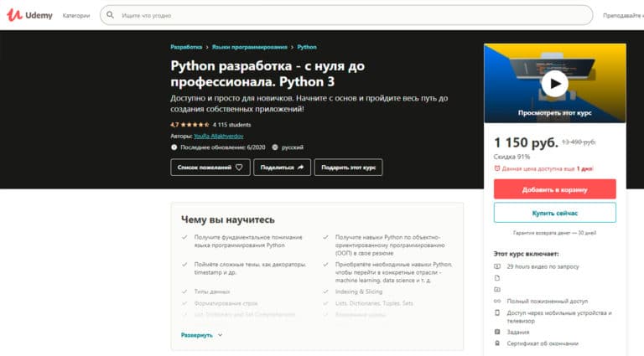
Task: Expand the 'Развернуть' section
Action: [202, 334]
